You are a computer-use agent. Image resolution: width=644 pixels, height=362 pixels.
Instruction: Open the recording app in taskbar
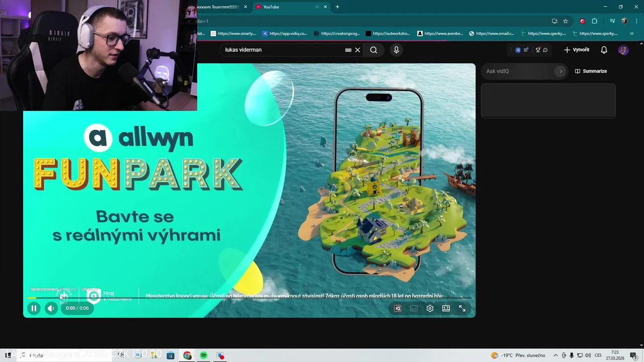pyautogui.click(x=220, y=355)
